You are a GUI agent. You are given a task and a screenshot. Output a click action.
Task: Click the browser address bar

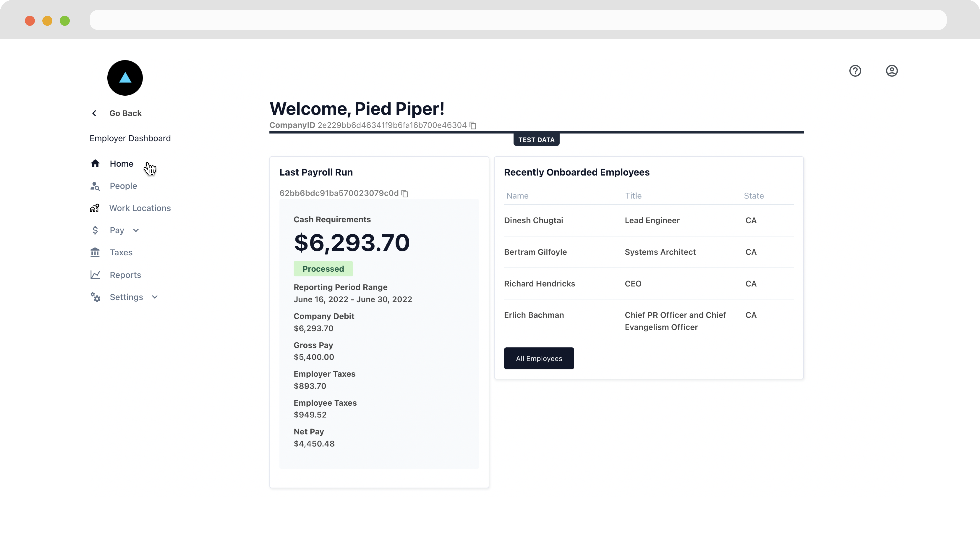point(517,20)
